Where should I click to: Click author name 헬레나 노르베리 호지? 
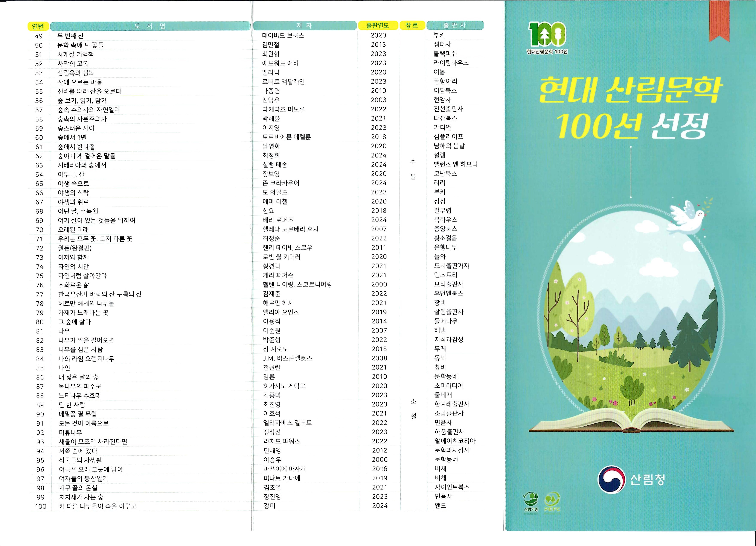291,229
